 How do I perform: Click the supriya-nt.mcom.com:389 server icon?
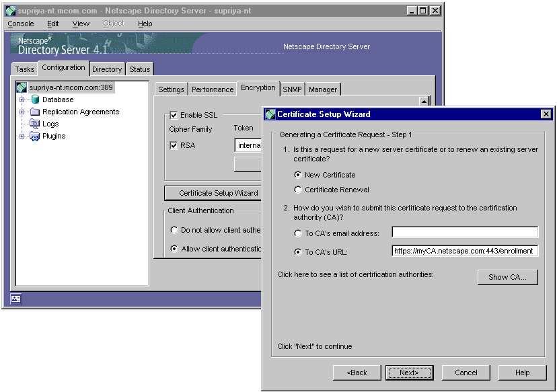22,87
